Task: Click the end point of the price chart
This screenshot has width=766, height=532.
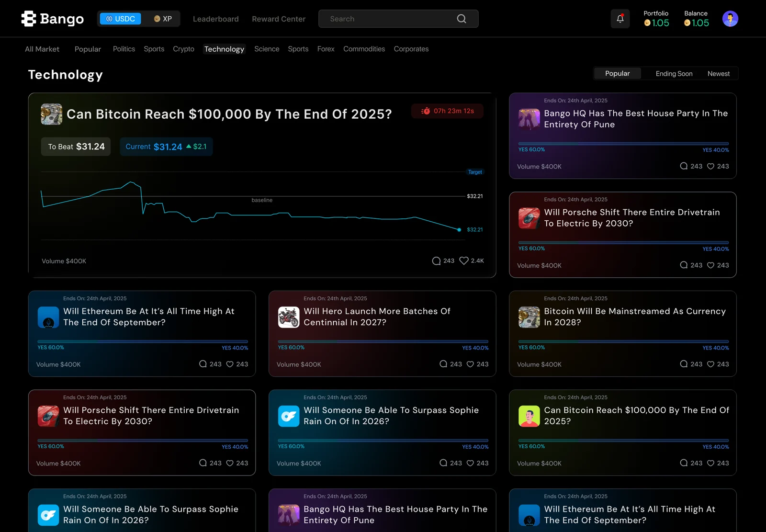Action: point(459,230)
